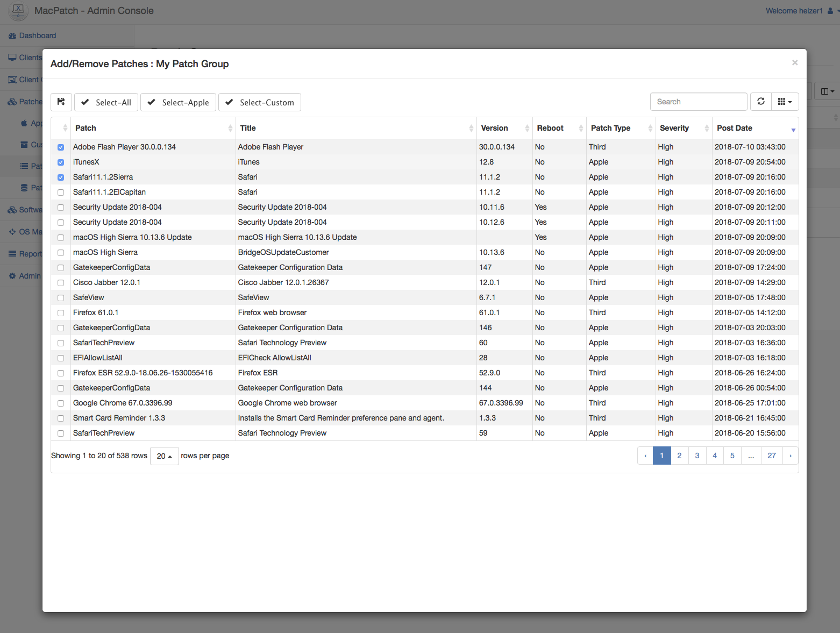Click 'Firefox ESR 52.9.0-18.06.26-1530055416' text
The width and height of the screenshot is (840, 633).
(x=143, y=373)
